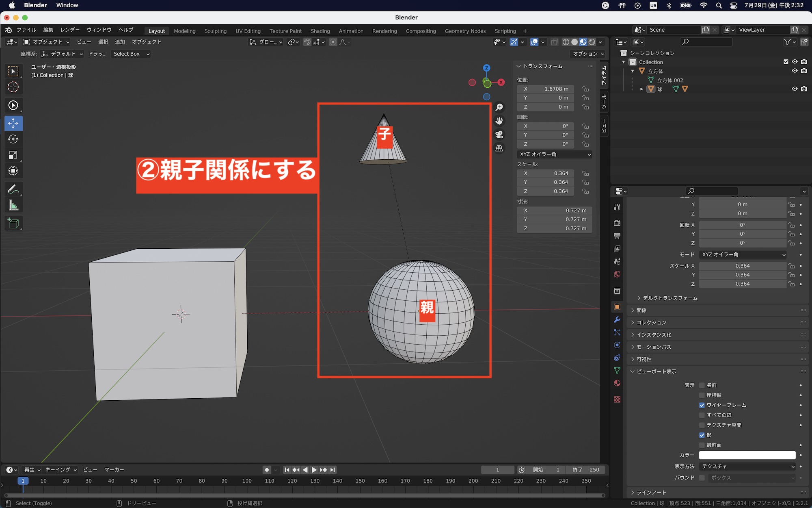Viewport: 812px width, 508px height.
Task: Toggle camera view in viewport
Action: click(499, 135)
